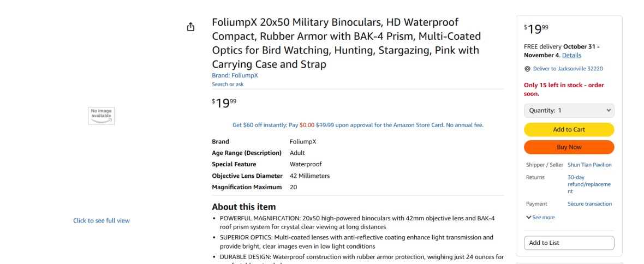Click the About this item heading
Screen dimensions: 644x264
(x=243, y=207)
